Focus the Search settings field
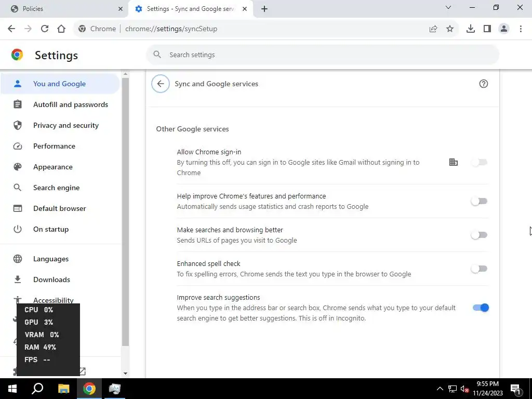Screen dimensions: 532x399 click(322, 55)
